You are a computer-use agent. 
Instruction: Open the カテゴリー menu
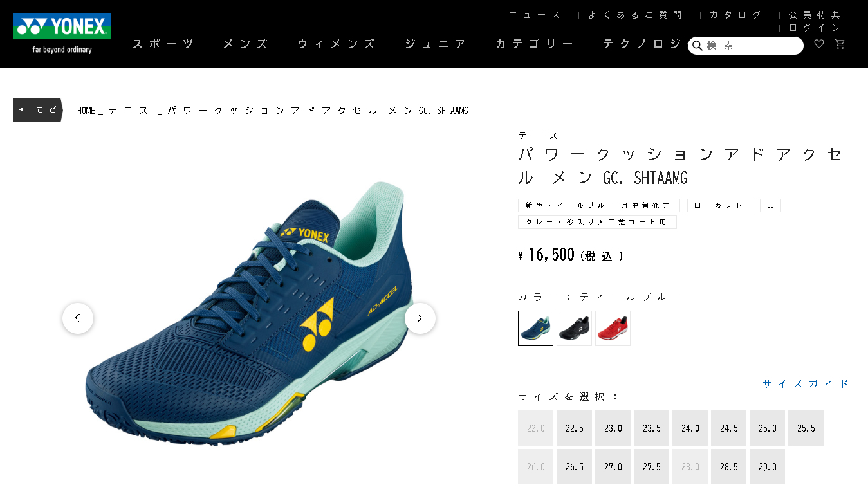(x=534, y=44)
